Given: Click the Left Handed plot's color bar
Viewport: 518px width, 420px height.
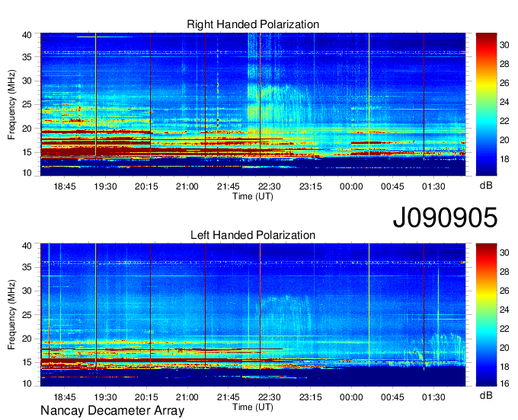Looking at the screenshot, I should [486, 315].
